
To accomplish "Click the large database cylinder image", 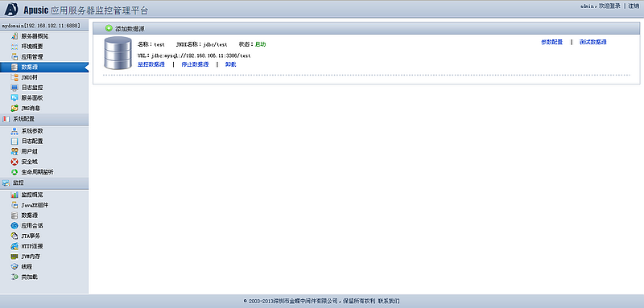I will (118, 53).
